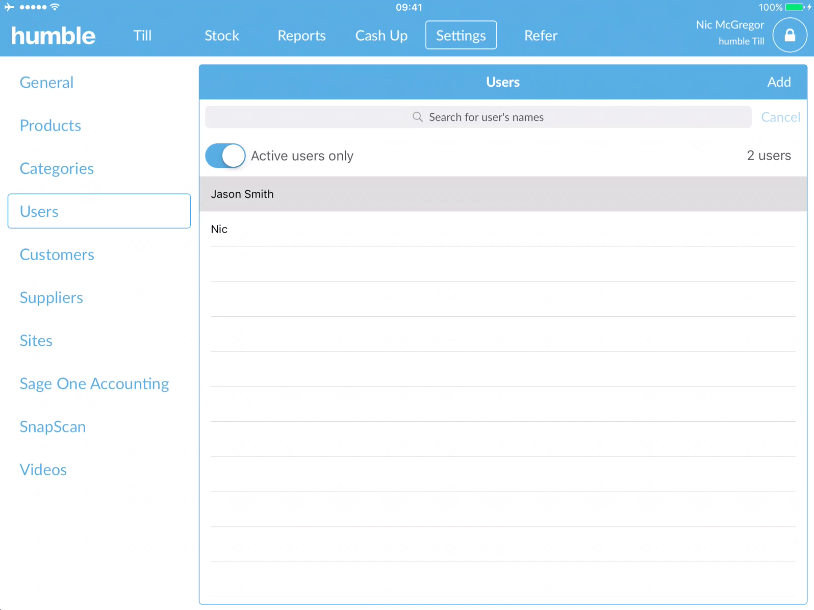The height and width of the screenshot is (610, 814).
Task: Open Categories settings
Action: [57, 169]
